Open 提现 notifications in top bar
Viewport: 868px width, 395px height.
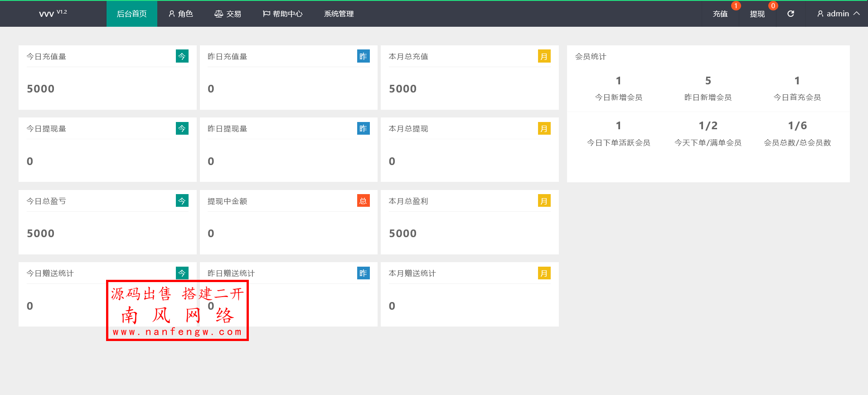pos(757,14)
